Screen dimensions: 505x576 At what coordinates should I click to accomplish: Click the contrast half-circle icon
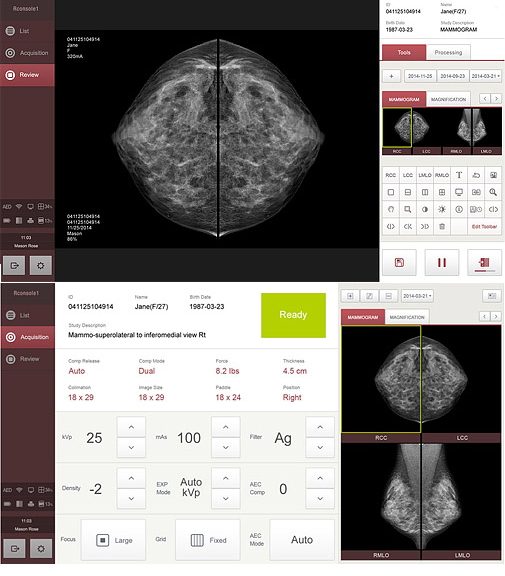(425, 209)
